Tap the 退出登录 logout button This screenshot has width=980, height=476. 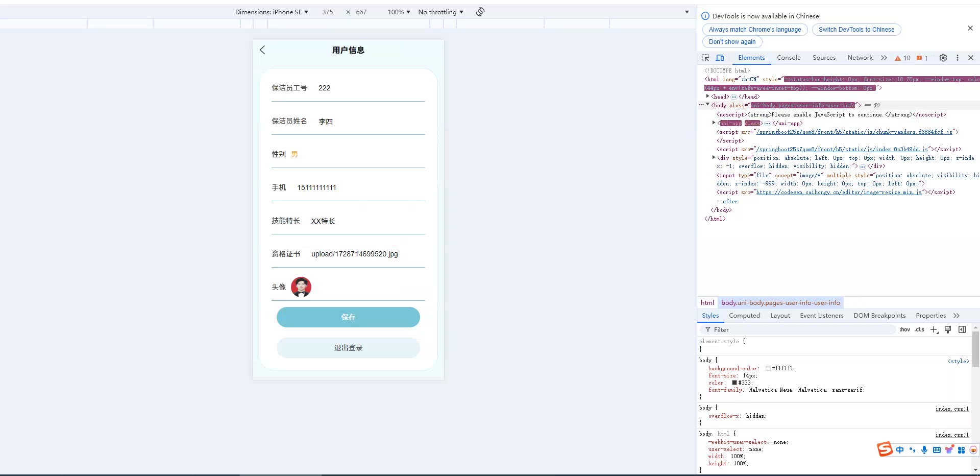click(348, 348)
